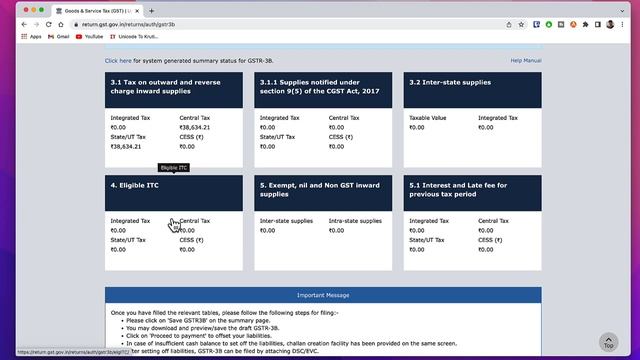Screen dimensions: 640x360
Task: Click the address bar URL field
Action: pos(286,24)
